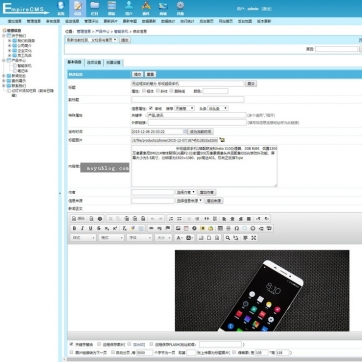Enable the first title attribute checkbox
Screen dimensions: 362x362
(x=144, y=91)
